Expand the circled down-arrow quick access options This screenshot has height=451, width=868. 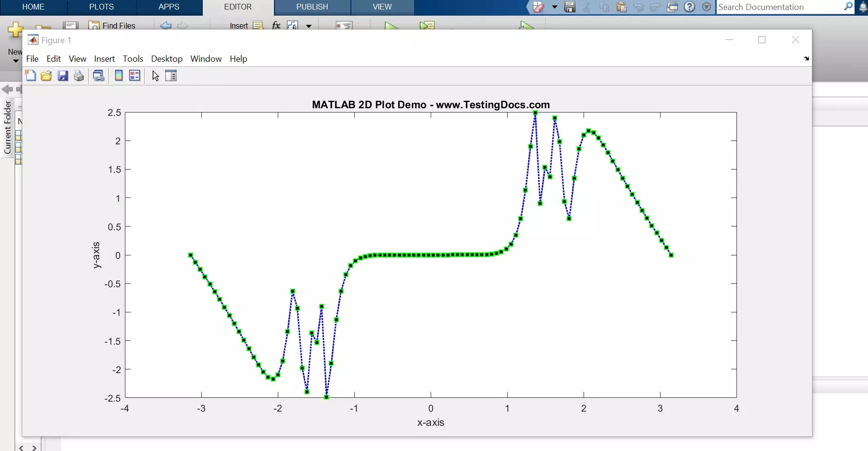(x=707, y=7)
